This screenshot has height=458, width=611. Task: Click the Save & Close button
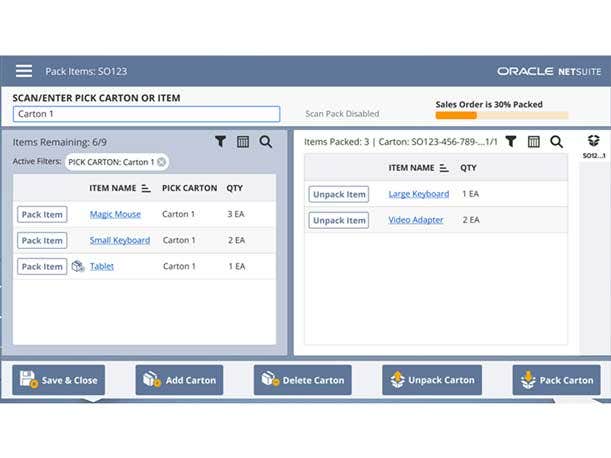[58, 380]
